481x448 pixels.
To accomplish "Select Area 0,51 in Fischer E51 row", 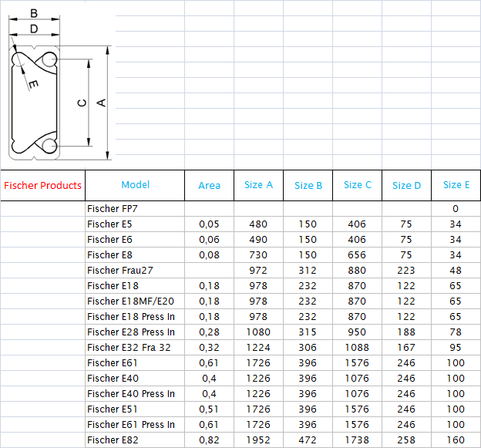I will click(209, 409).
